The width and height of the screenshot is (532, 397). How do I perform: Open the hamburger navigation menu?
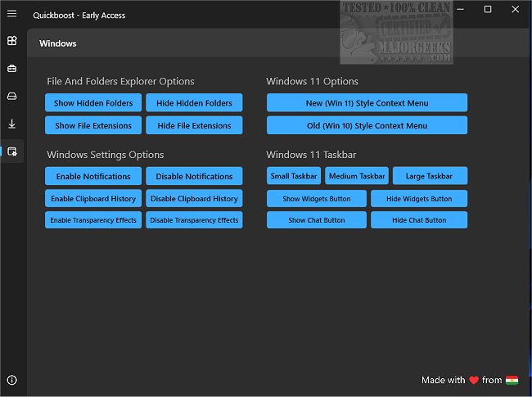click(12, 13)
